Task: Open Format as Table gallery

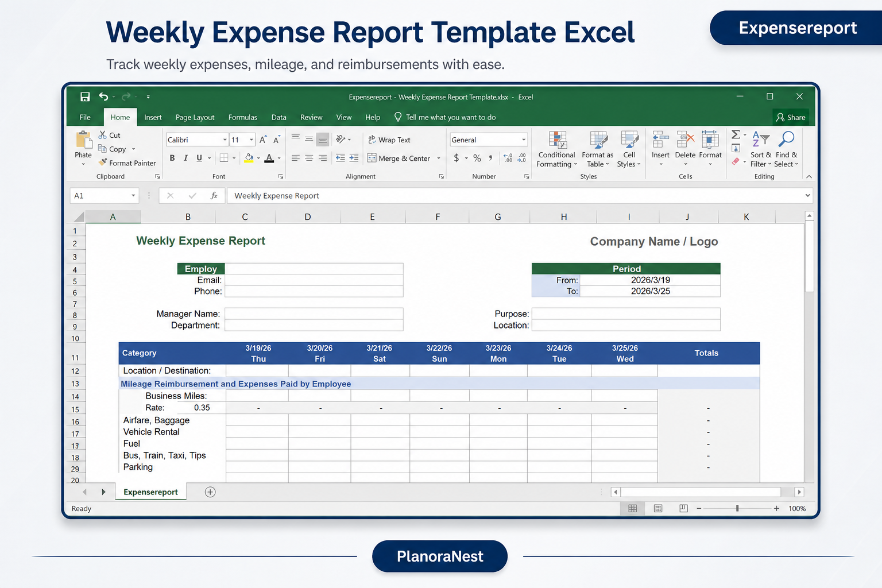Action: (598, 149)
